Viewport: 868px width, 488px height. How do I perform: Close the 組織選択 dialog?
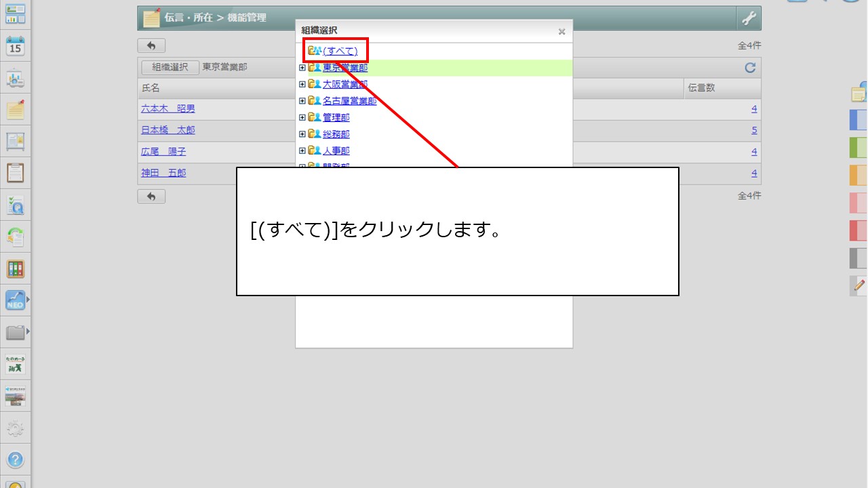click(x=561, y=31)
